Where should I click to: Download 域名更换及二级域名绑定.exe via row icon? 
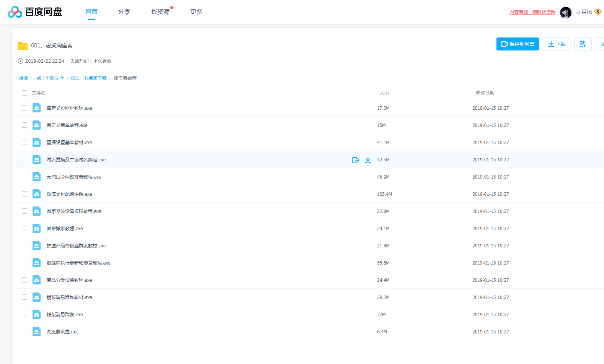pyautogui.click(x=368, y=160)
